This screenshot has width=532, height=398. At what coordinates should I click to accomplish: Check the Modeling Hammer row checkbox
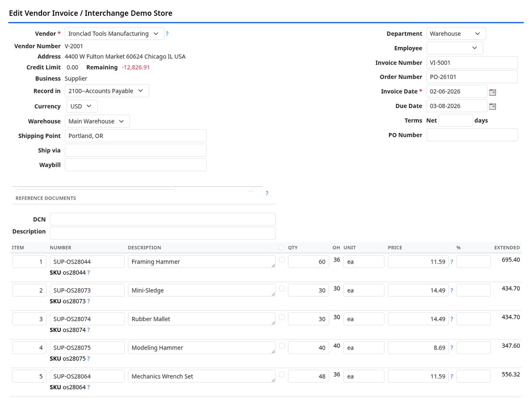coord(281,346)
